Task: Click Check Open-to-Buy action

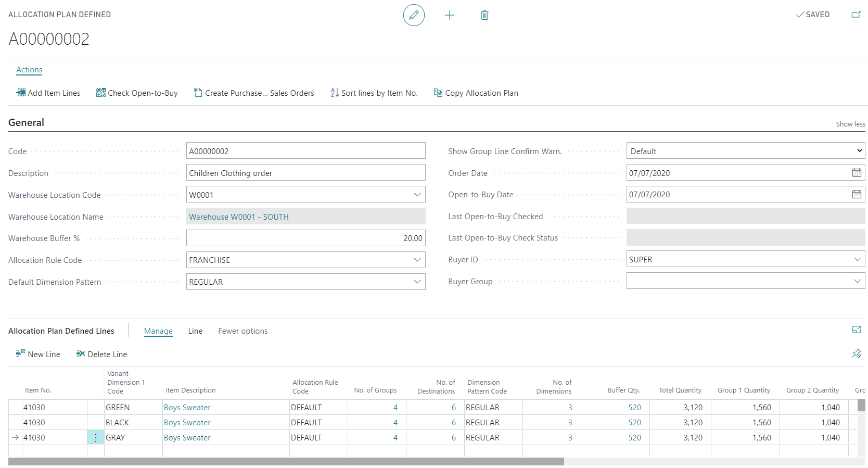Action: 137,93
